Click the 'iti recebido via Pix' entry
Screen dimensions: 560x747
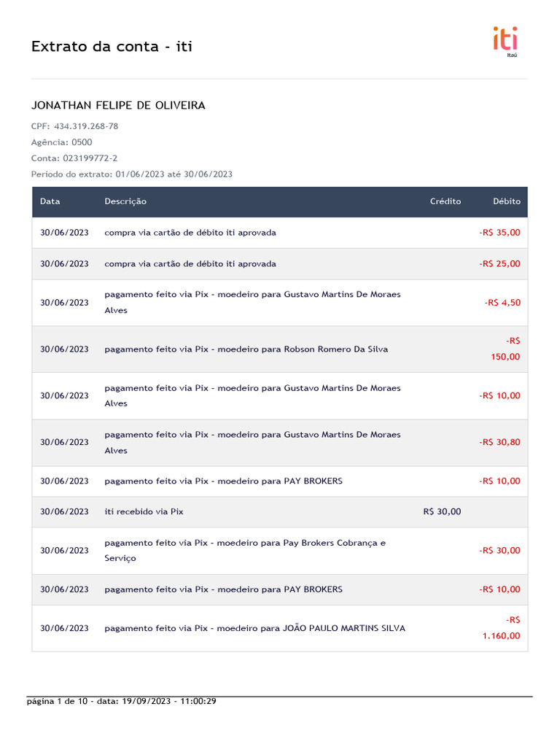[x=144, y=512]
